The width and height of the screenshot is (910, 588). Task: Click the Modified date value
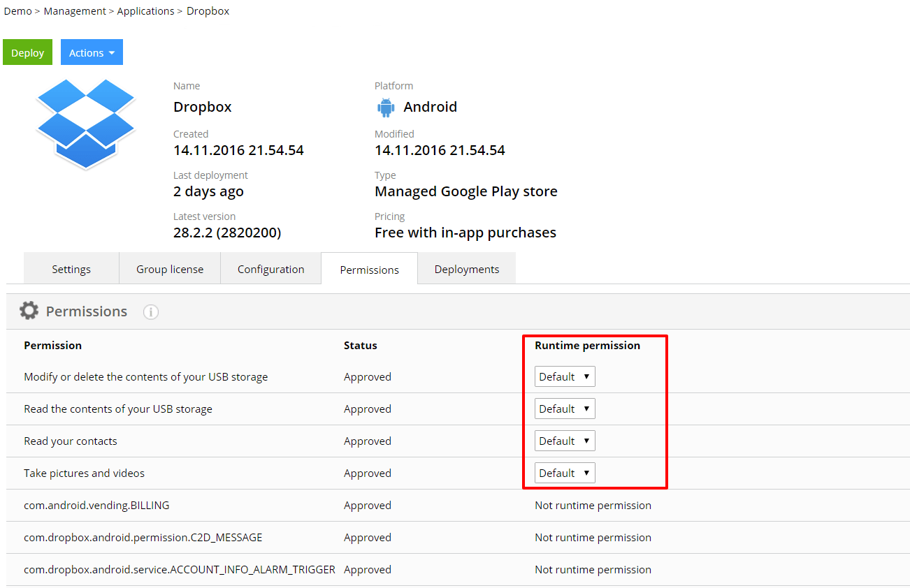(440, 150)
